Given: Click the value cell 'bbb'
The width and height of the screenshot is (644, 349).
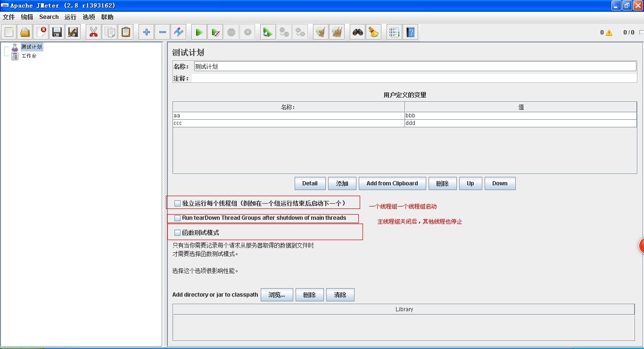Looking at the screenshot, I should (520, 116).
